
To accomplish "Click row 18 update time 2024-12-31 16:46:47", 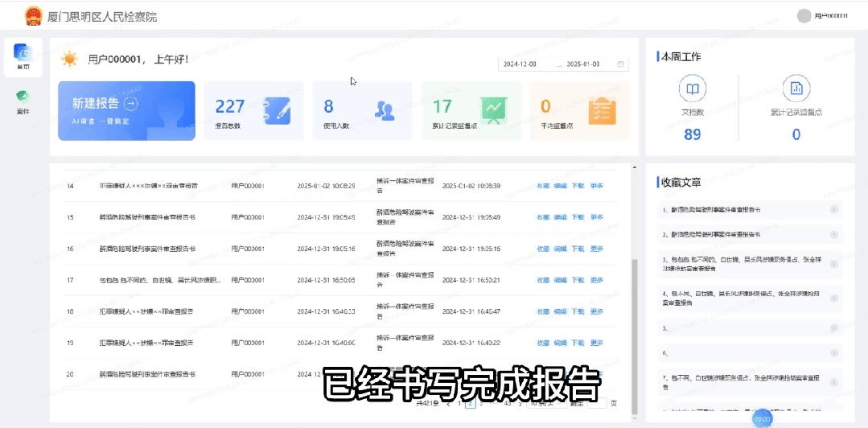I will pyautogui.click(x=471, y=311).
